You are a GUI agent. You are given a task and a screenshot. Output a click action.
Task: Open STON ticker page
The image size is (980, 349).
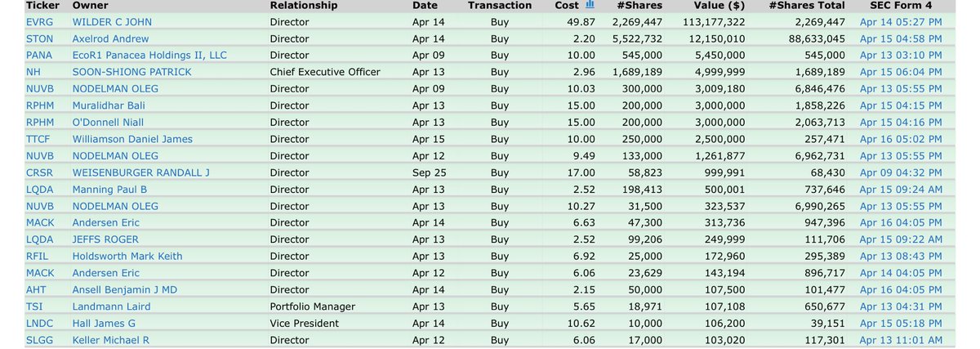39,38
